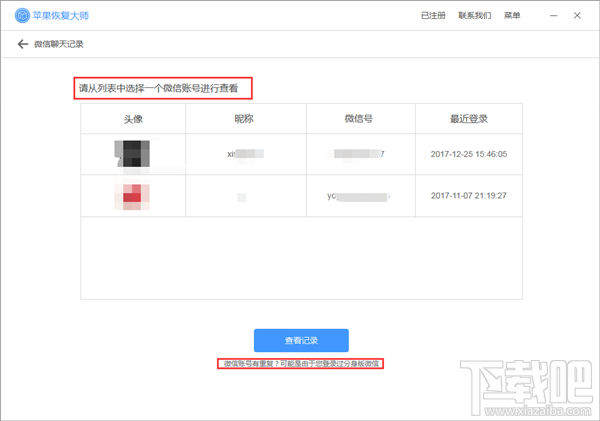
Task: Close the 苹果恢复大师 window
Action: pos(577,15)
